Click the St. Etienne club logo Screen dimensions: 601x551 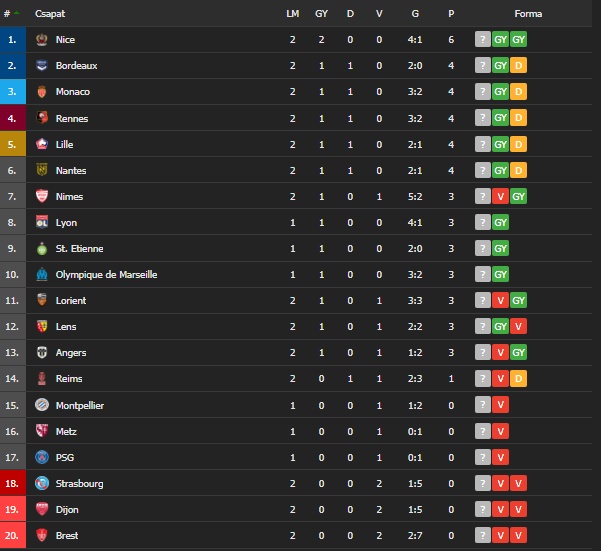[42, 248]
